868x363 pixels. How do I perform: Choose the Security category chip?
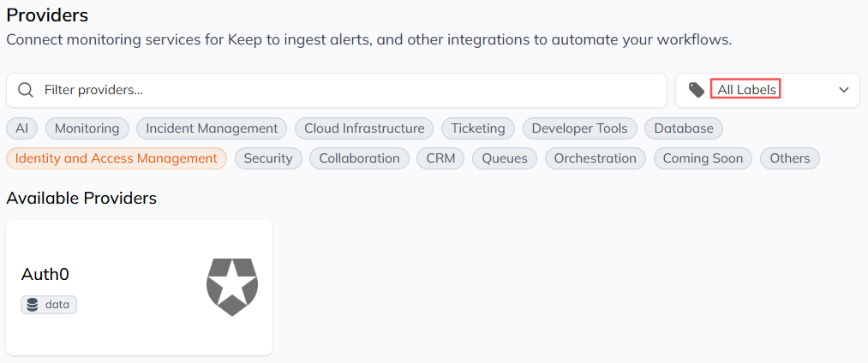268,158
